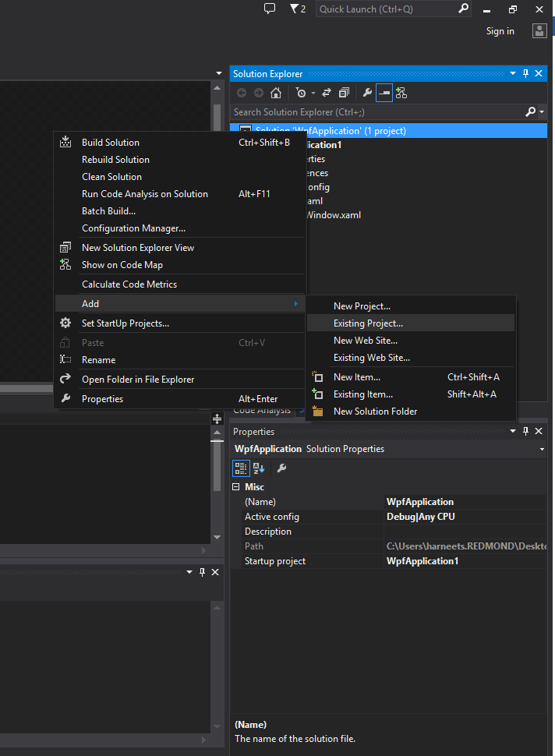This screenshot has height=756, width=555.
Task: Click the Sign in link
Action: tap(500, 31)
